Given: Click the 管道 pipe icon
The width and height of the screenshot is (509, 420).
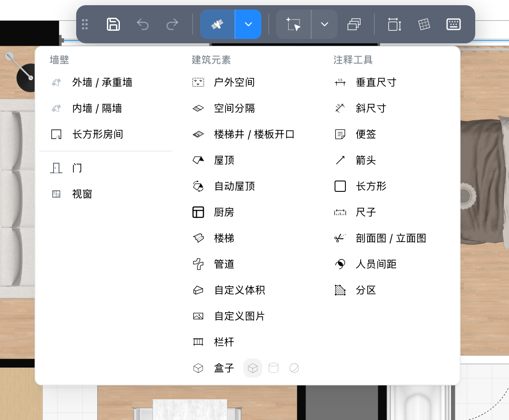Looking at the screenshot, I should (198, 264).
